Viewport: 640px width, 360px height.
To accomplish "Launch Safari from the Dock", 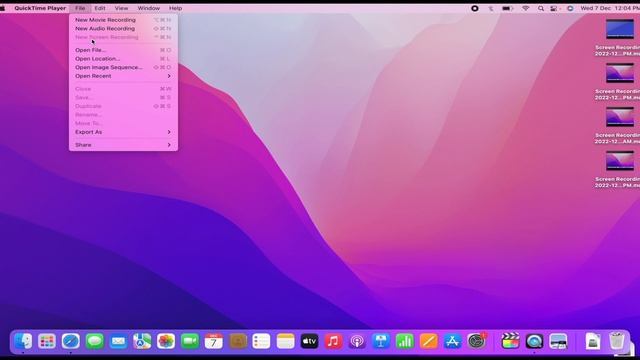I will pyautogui.click(x=71, y=341).
